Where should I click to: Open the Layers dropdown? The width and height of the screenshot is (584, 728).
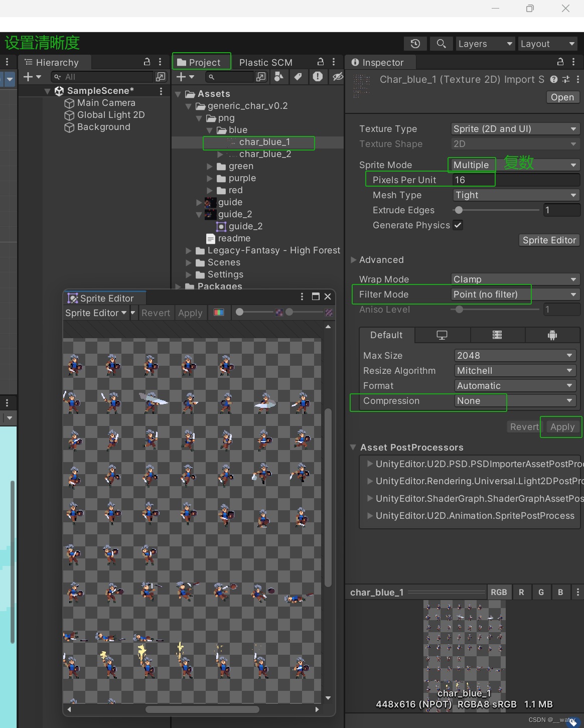486,44
